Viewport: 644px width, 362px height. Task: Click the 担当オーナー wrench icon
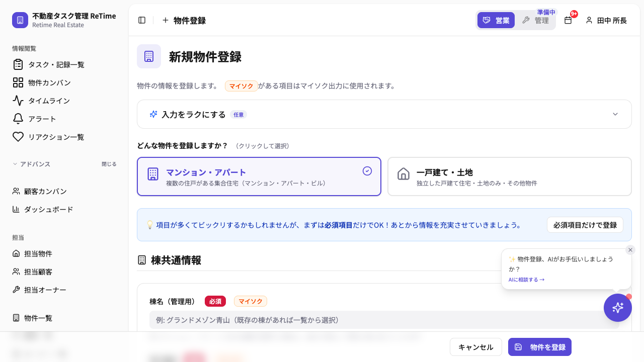tap(16, 290)
